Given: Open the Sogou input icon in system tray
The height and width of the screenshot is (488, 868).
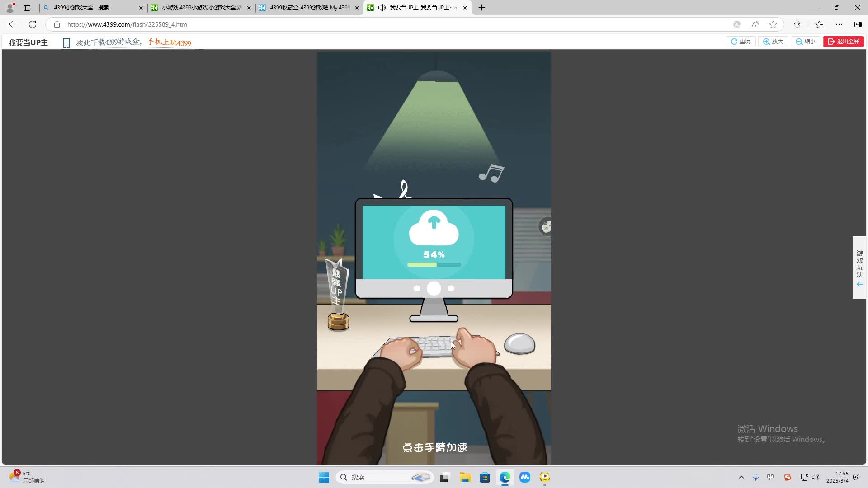Looking at the screenshot, I should 788,477.
